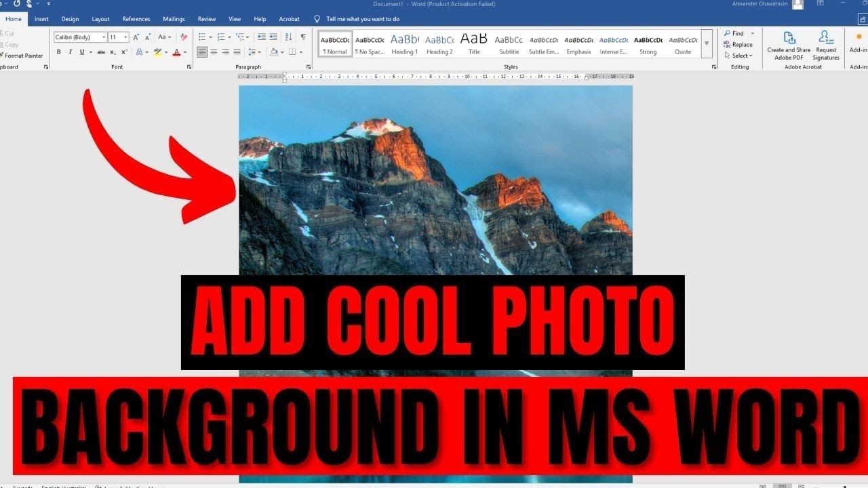The height and width of the screenshot is (488, 868).
Task: Open the font size dropdown
Action: tap(126, 37)
